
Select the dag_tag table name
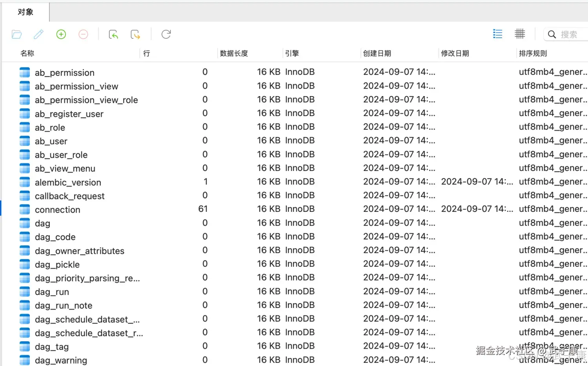(x=52, y=347)
